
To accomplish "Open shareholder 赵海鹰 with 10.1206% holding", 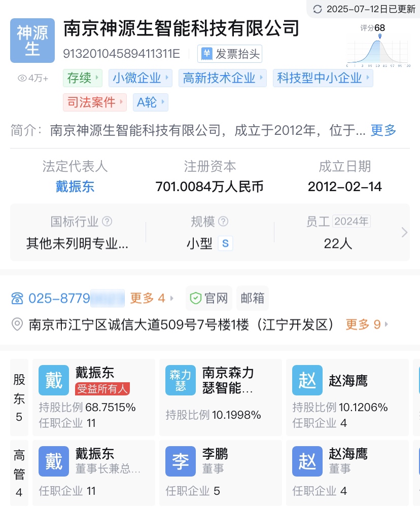I will point(347,397).
